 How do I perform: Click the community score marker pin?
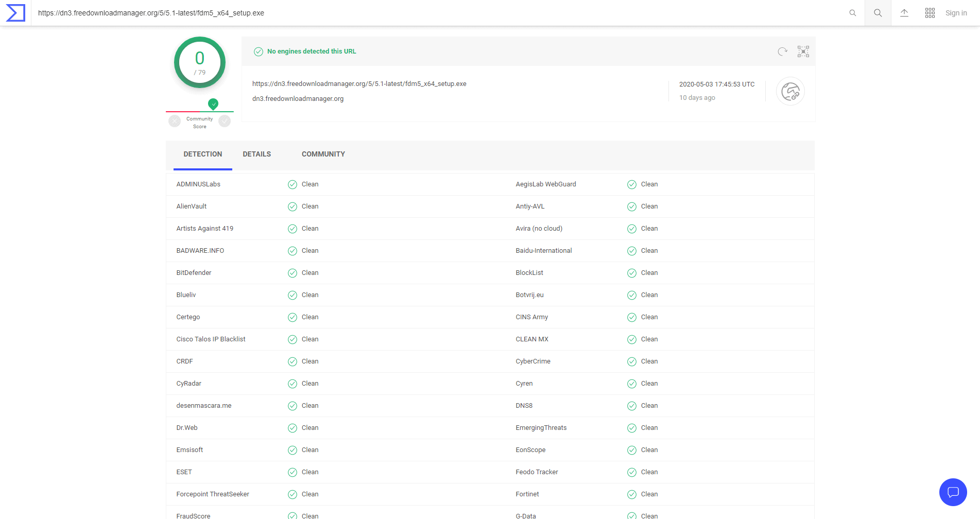click(213, 104)
